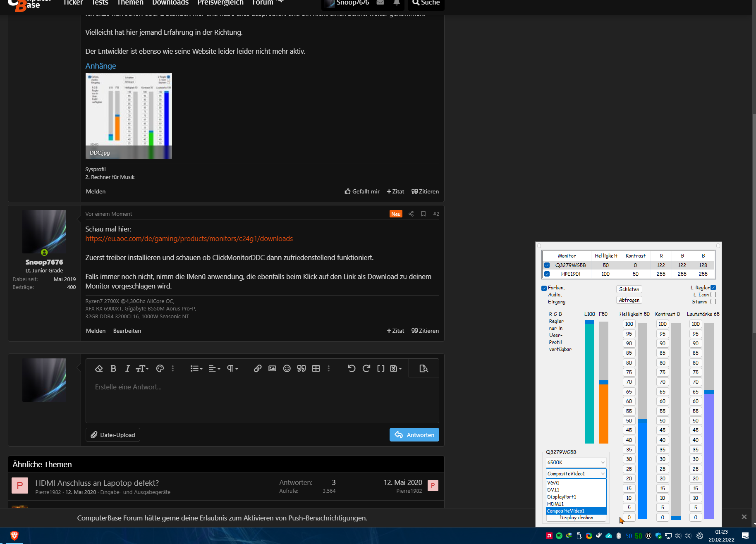Select DisplayPort1 from input list
This screenshot has height=544, width=756.
[x=576, y=497]
